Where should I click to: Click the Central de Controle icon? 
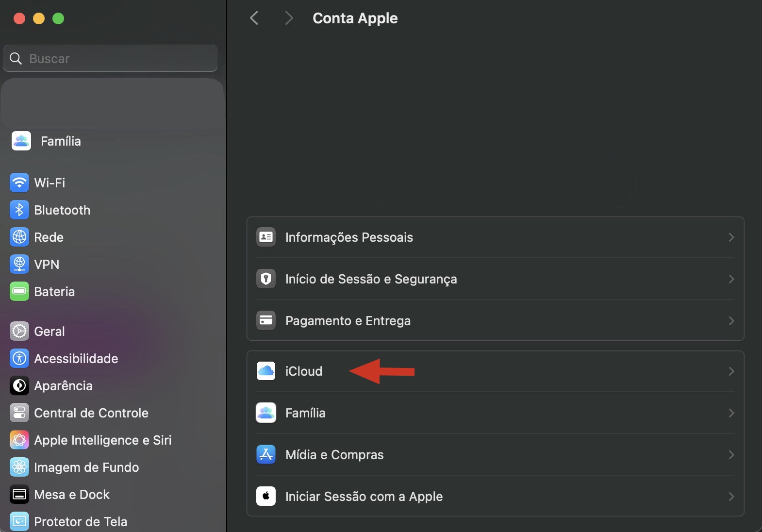point(19,413)
